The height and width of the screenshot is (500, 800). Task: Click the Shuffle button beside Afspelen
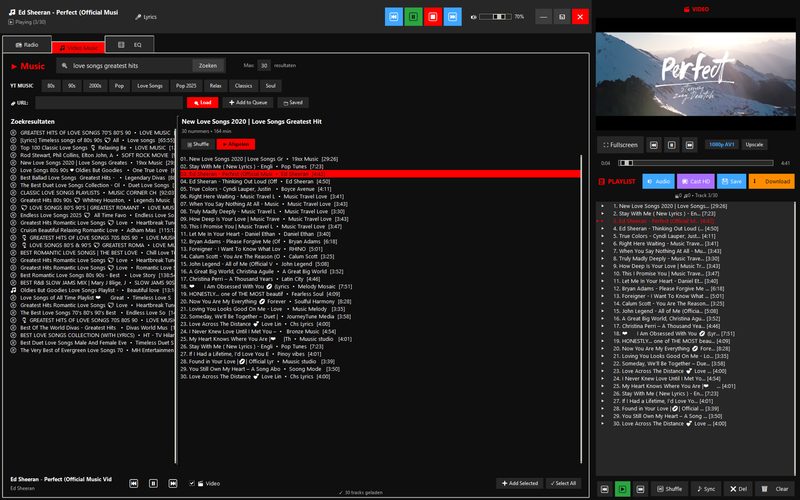(x=198, y=144)
